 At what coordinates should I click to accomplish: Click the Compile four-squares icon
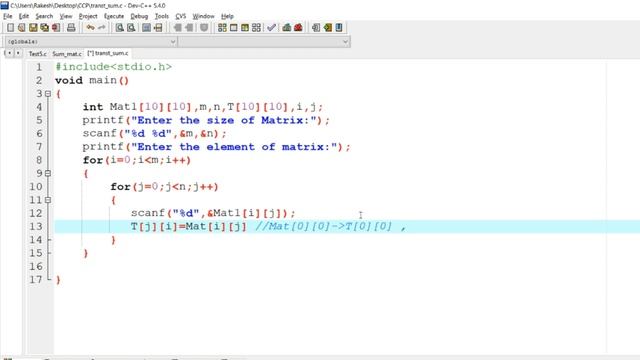[222, 28]
